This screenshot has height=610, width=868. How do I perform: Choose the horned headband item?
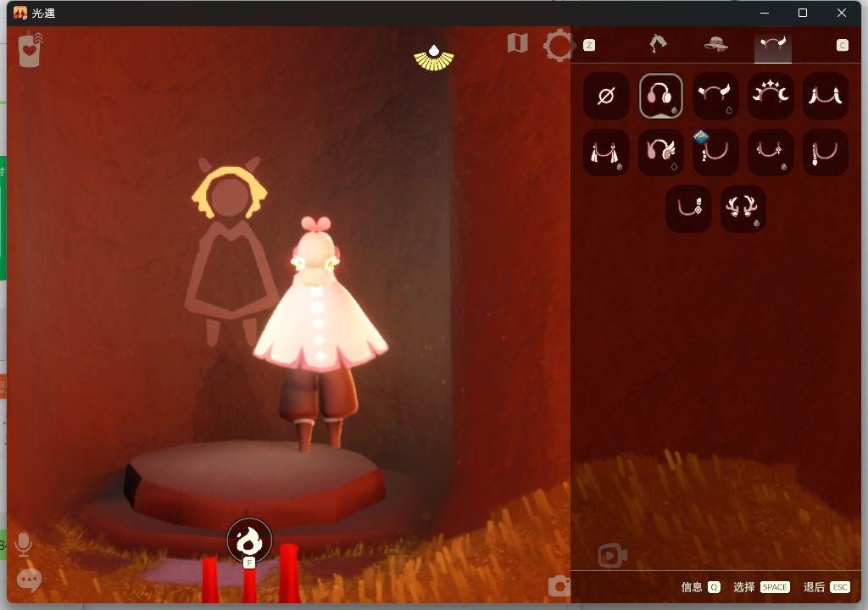pos(715,96)
